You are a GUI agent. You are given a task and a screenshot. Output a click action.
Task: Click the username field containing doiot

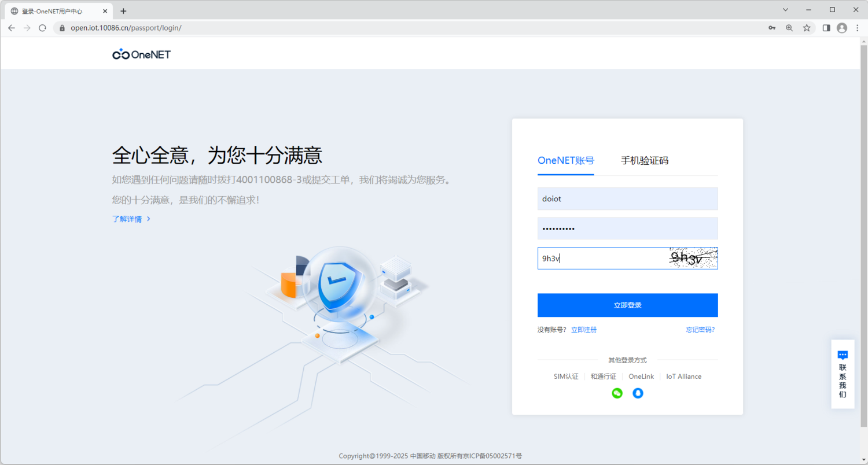coord(627,198)
